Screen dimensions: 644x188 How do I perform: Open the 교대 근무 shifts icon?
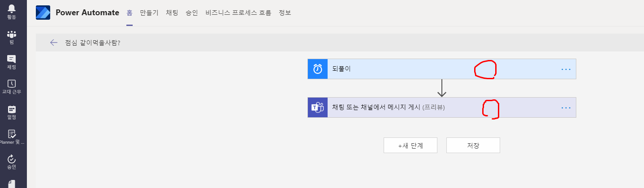pyautogui.click(x=11, y=84)
